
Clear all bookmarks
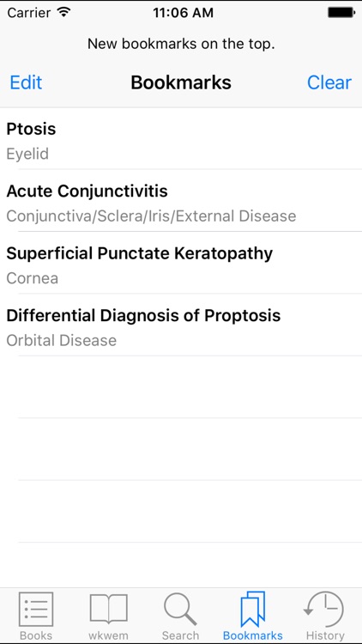coord(329,82)
